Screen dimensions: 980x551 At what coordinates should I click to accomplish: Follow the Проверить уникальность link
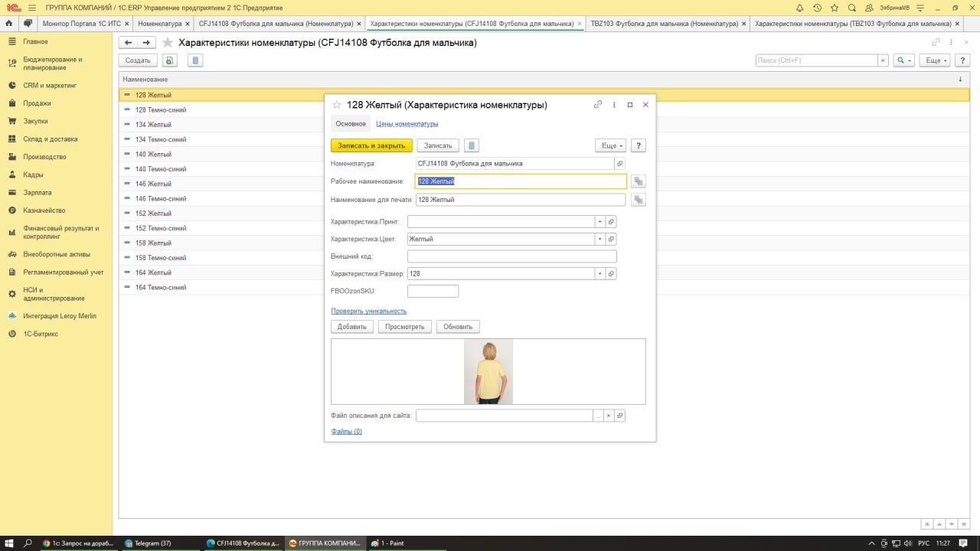tap(368, 311)
